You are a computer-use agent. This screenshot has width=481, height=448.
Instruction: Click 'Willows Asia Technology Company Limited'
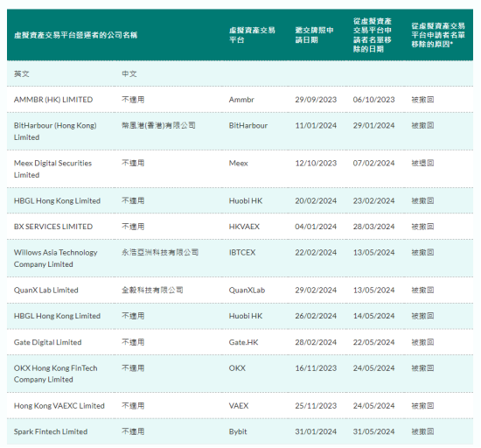55,258
